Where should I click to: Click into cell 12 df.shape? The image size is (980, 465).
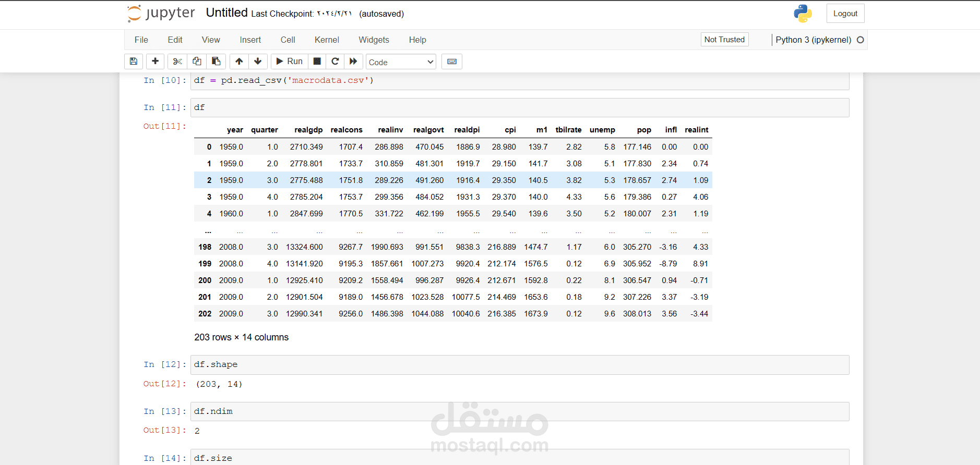point(520,364)
